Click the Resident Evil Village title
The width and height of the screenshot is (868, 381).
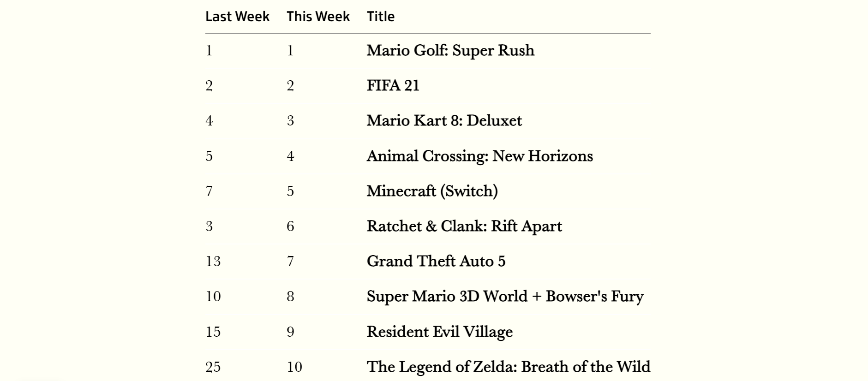439,332
